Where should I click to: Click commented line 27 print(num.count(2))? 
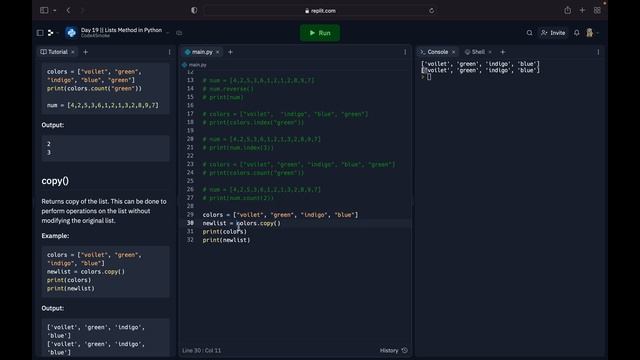pos(238,198)
